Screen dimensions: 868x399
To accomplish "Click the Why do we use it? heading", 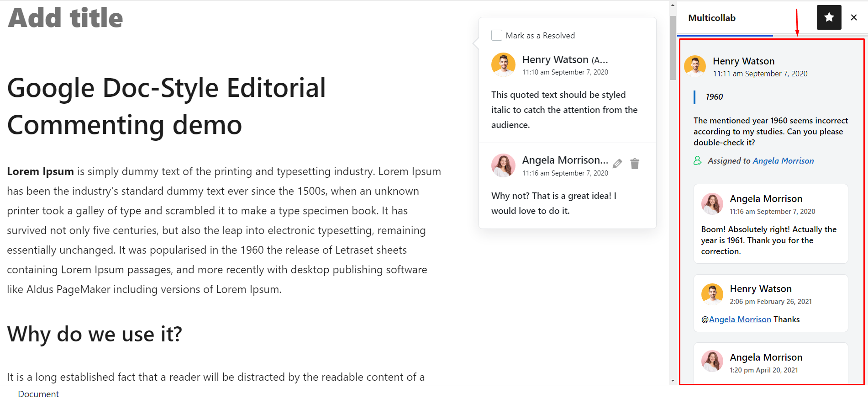I will click(x=95, y=334).
